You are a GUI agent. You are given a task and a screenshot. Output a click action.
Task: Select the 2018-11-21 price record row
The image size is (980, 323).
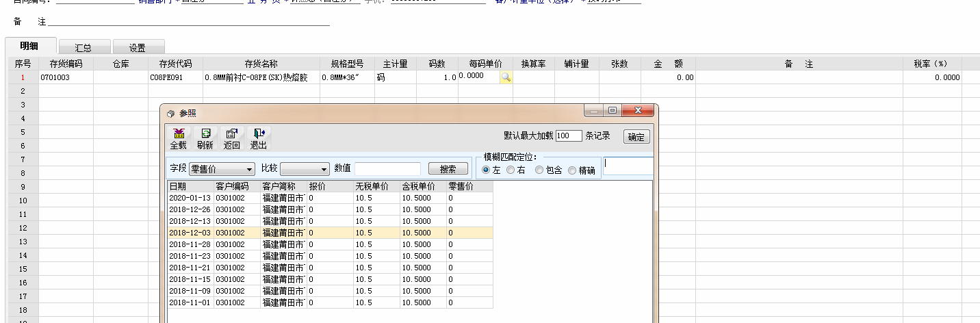pyautogui.click(x=330, y=268)
